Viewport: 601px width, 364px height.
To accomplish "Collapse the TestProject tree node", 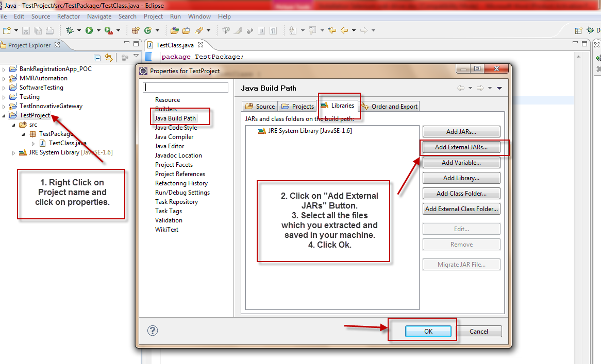I will 4,116.
